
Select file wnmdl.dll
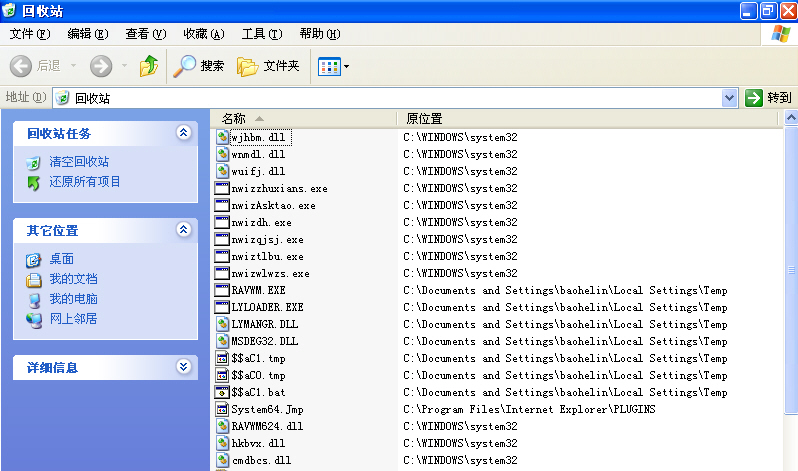(x=258, y=154)
